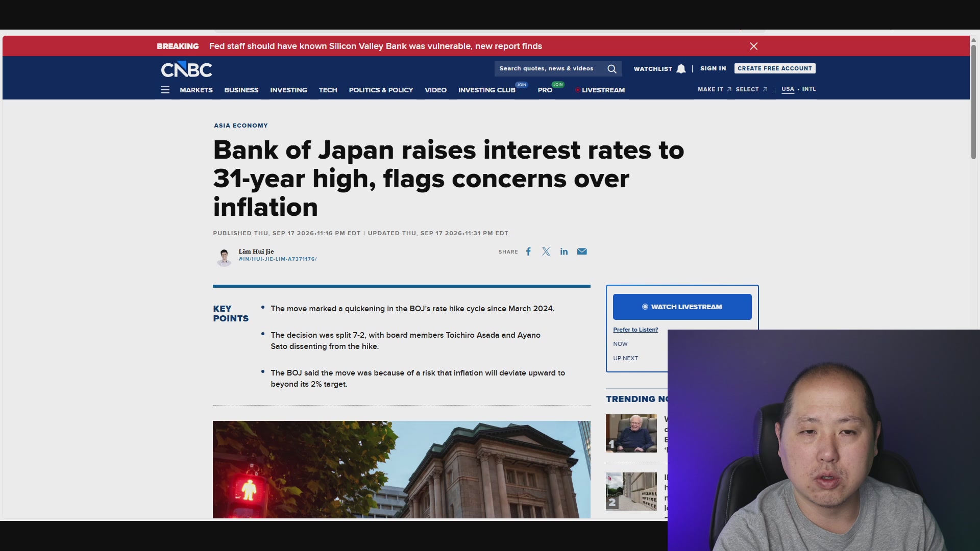
Task: Click the key point about 2% inflation target
Action: pyautogui.click(x=418, y=379)
